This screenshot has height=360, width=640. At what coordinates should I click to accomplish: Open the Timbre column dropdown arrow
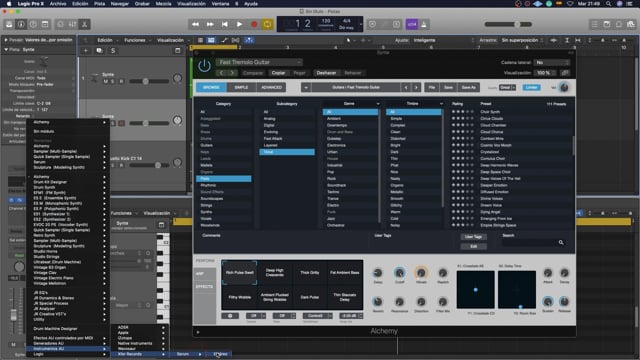click(441, 104)
